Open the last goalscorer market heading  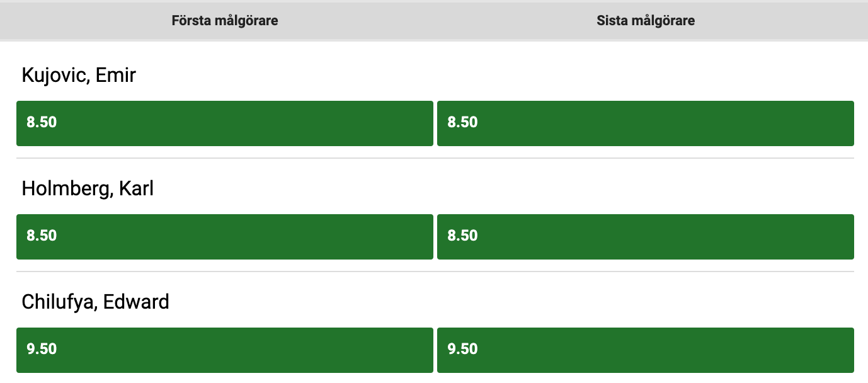(646, 21)
